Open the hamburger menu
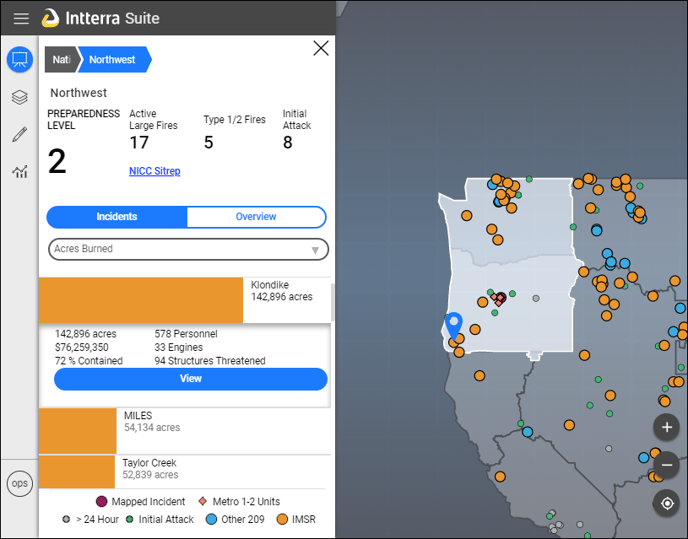The height and width of the screenshot is (539, 688). click(21, 18)
